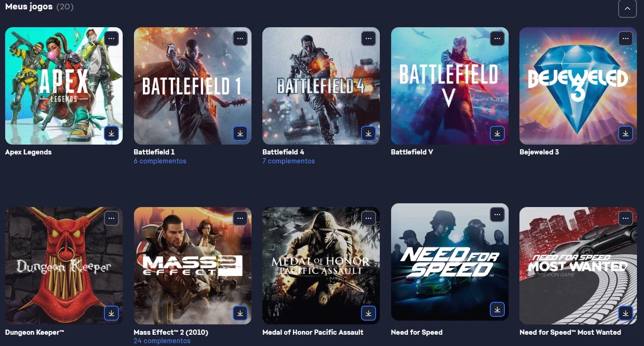Open the 7 complementos link under Battlefield 4
This screenshot has width=644, height=346.
(289, 161)
